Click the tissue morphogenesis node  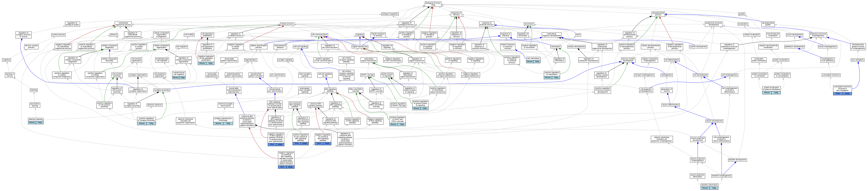coord(827,47)
